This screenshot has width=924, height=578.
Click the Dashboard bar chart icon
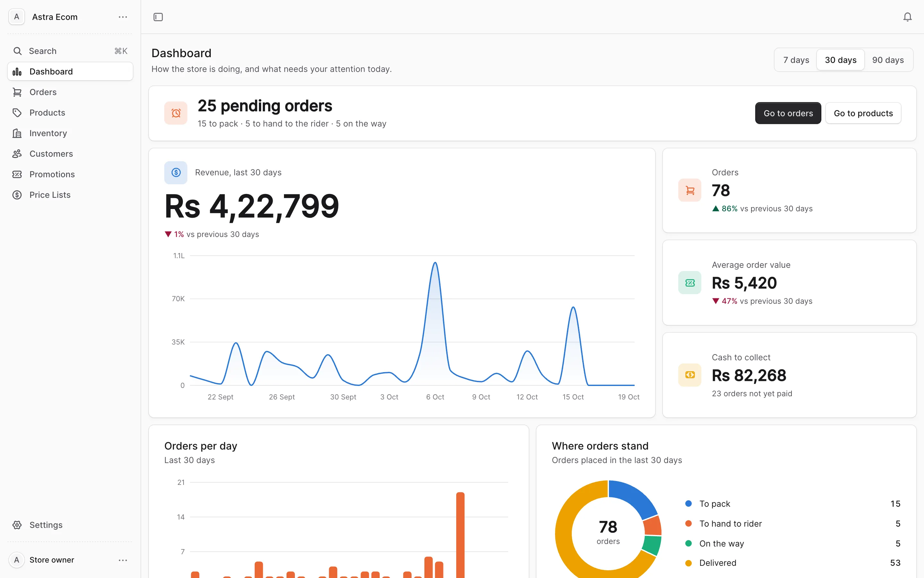coord(17,72)
